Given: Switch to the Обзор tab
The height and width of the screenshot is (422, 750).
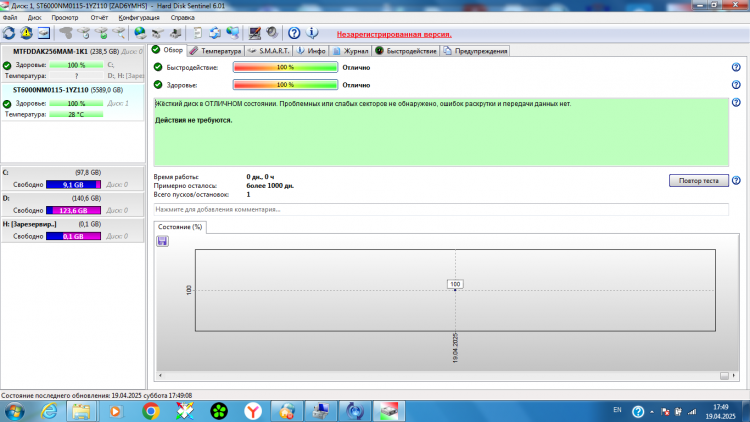Looking at the screenshot, I should [167, 50].
